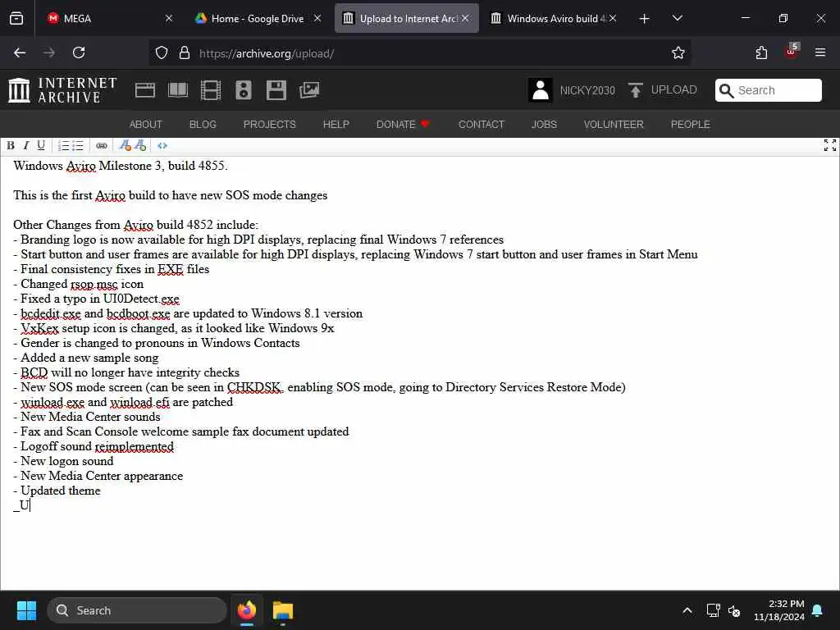Image resolution: width=840 pixels, height=630 pixels.
Task: Open the Firefox application menu
Action: tap(820, 52)
